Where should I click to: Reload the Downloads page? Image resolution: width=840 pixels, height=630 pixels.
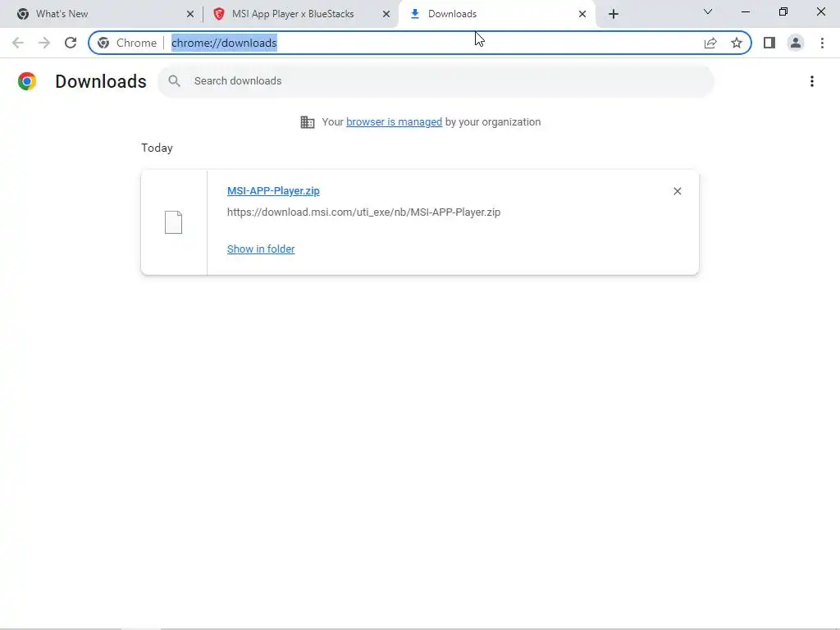tap(71, 43)
